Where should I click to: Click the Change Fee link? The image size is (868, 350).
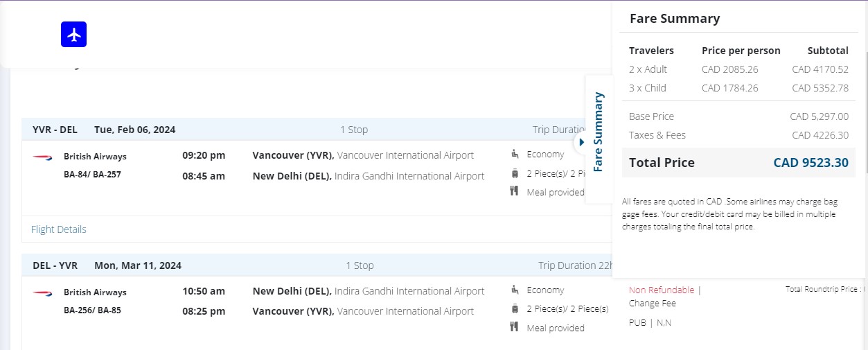point(652,304)
